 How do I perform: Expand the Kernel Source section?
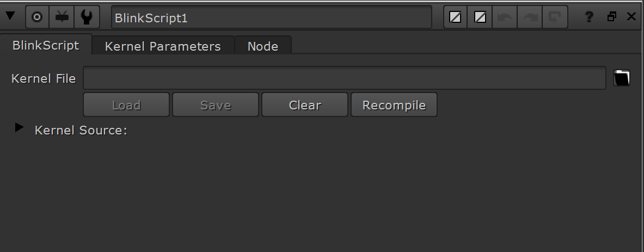tap(19, 128)
